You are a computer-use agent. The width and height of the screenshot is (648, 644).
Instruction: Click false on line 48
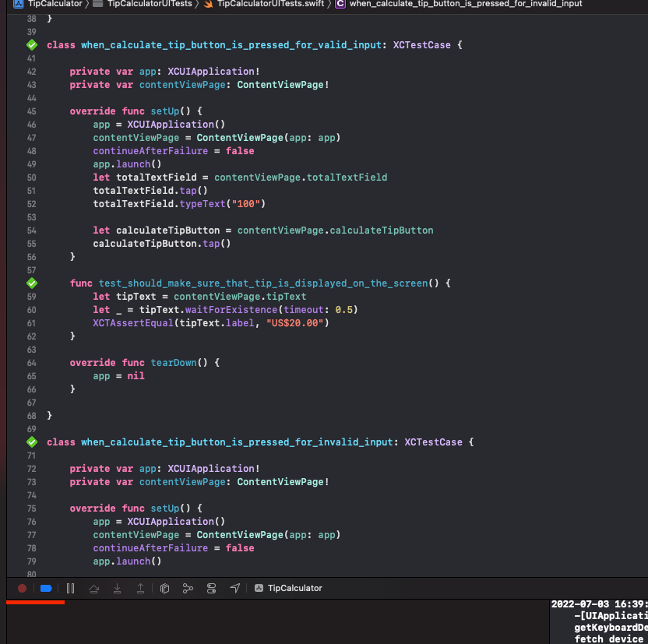click(240, 151)
